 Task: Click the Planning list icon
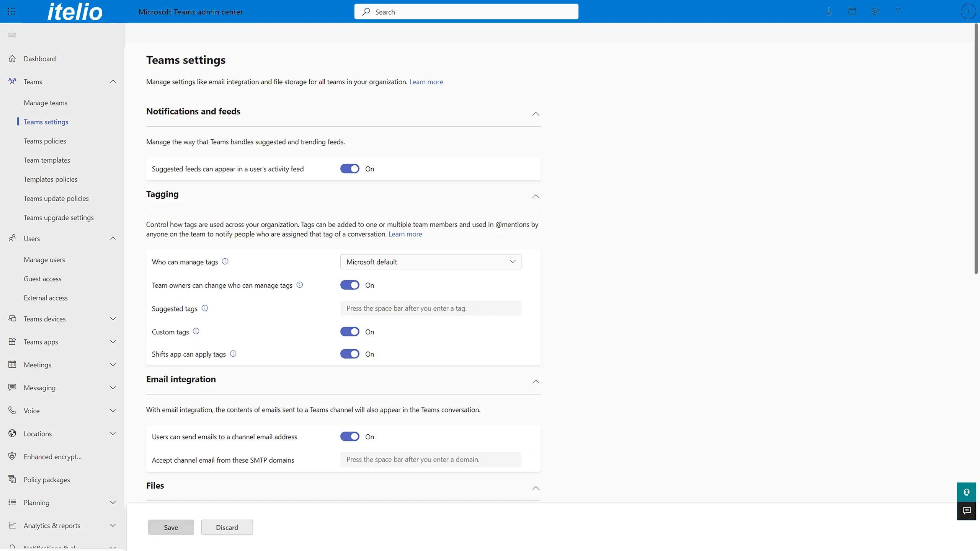pos(12,502)
